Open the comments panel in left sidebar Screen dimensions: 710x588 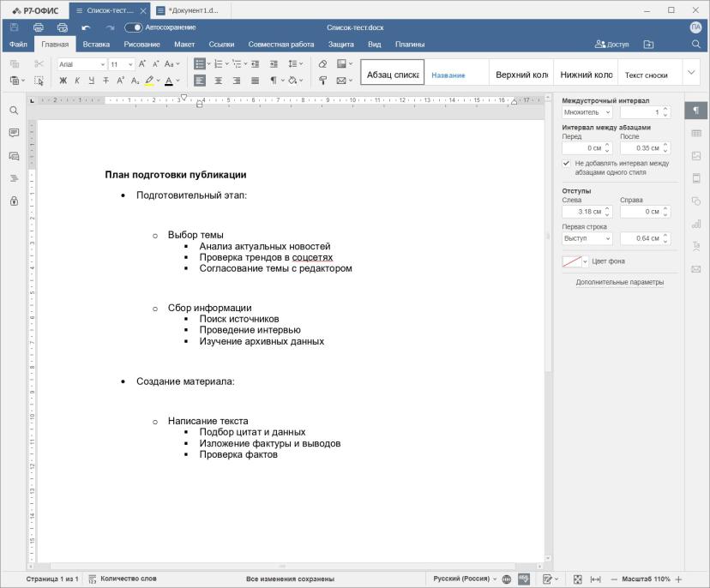(x=14, y=133)
